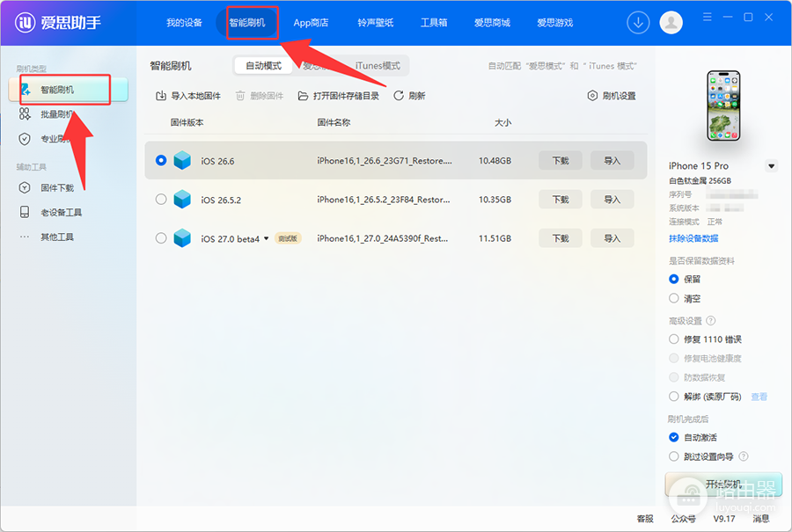Enable 跳过设置向导 option
The height and width of the screenshot is (532, 792).
[674, 456]
